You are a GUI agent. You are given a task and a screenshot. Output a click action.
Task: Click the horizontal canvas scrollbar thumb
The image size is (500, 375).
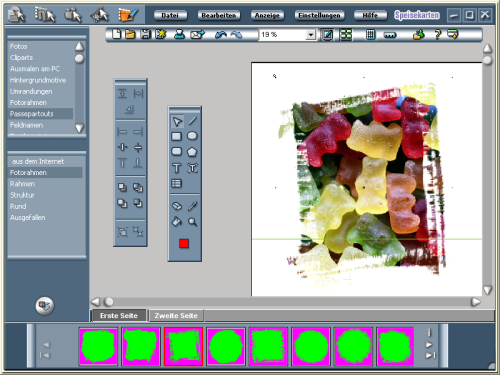109,302
